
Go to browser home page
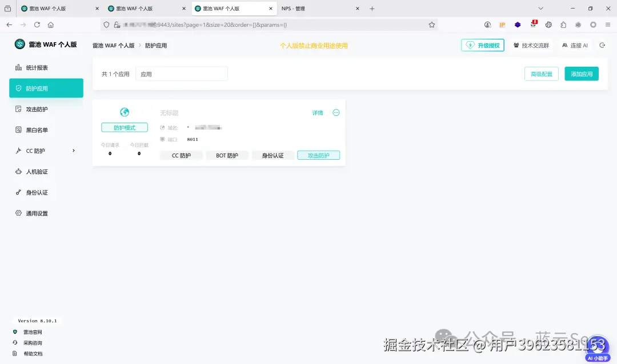[51, 25]
